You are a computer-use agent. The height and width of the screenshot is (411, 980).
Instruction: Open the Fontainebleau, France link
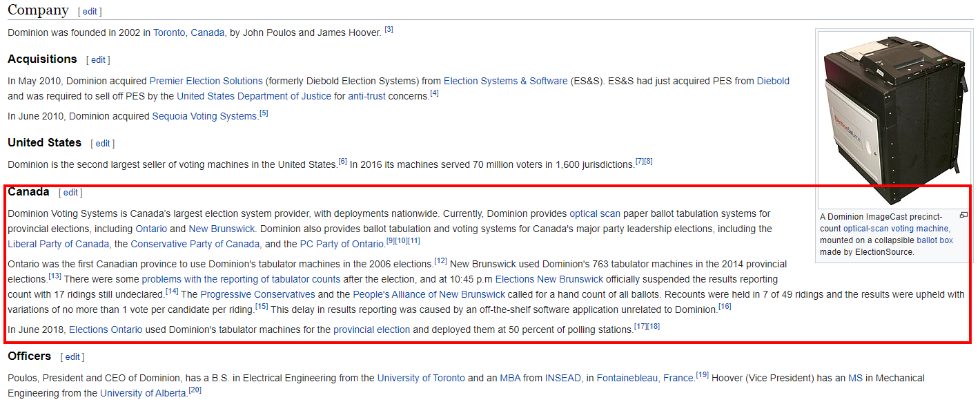point(645,378)
